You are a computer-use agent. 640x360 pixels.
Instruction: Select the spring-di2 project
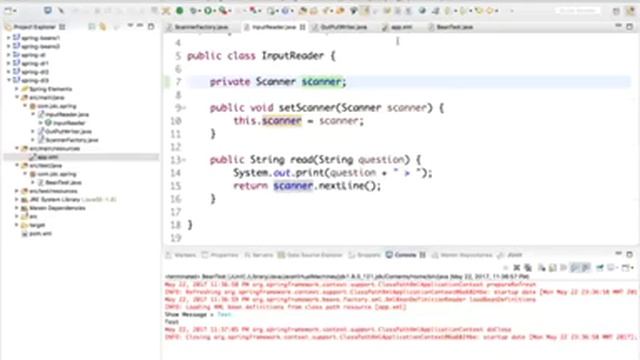point(35,72)
